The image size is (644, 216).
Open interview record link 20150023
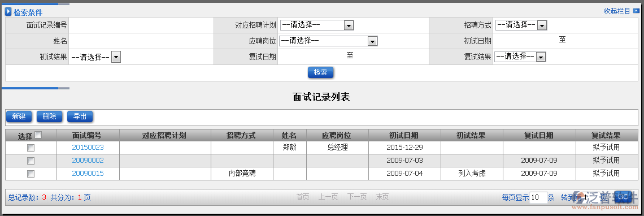[x=88, y=147]
